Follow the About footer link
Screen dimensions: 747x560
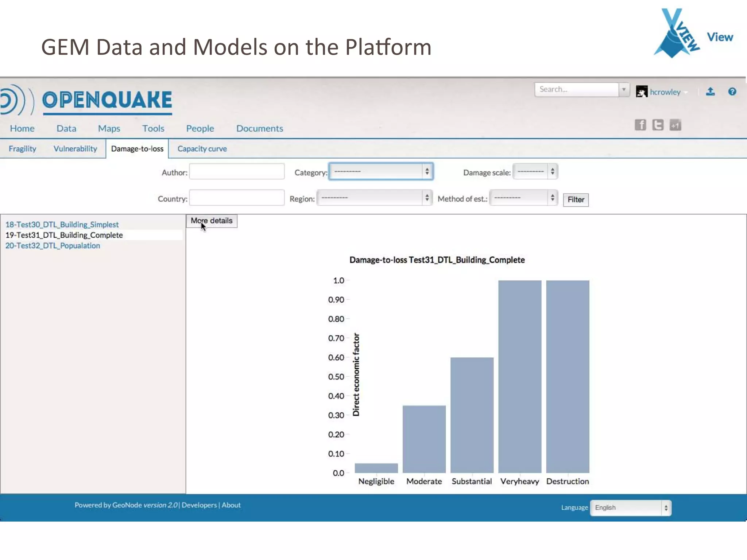point(231,505)
